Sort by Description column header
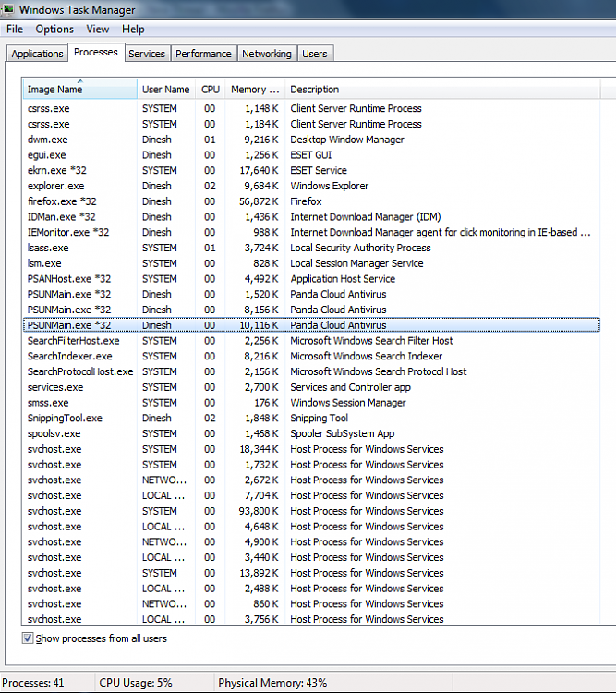Image resolution: width=616 pixels, height=693 pixels. pos(442,90)
